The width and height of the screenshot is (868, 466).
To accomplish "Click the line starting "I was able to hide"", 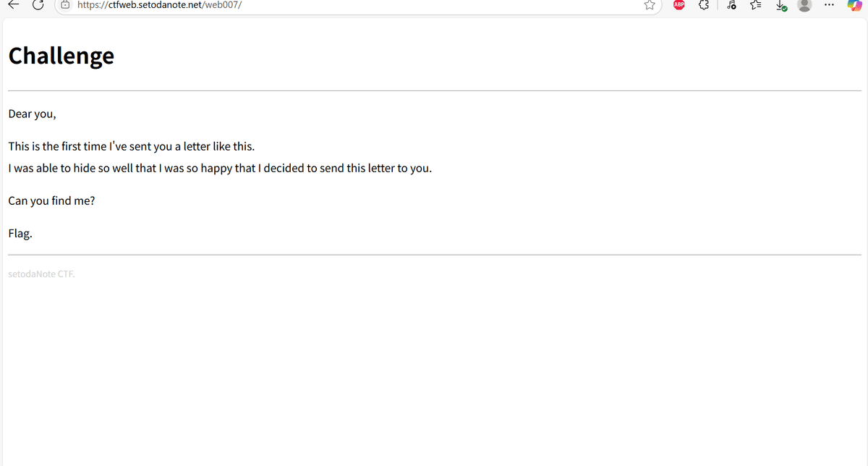I will tap(219, 169).
